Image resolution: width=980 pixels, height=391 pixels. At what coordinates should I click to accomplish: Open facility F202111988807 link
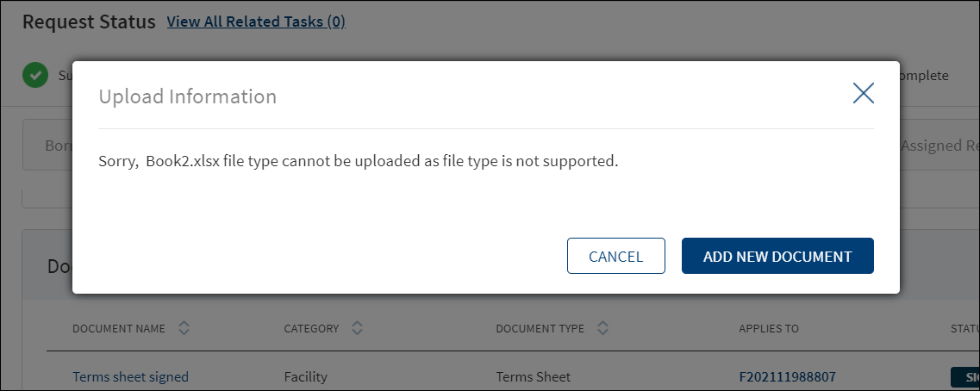pos(788,376)
